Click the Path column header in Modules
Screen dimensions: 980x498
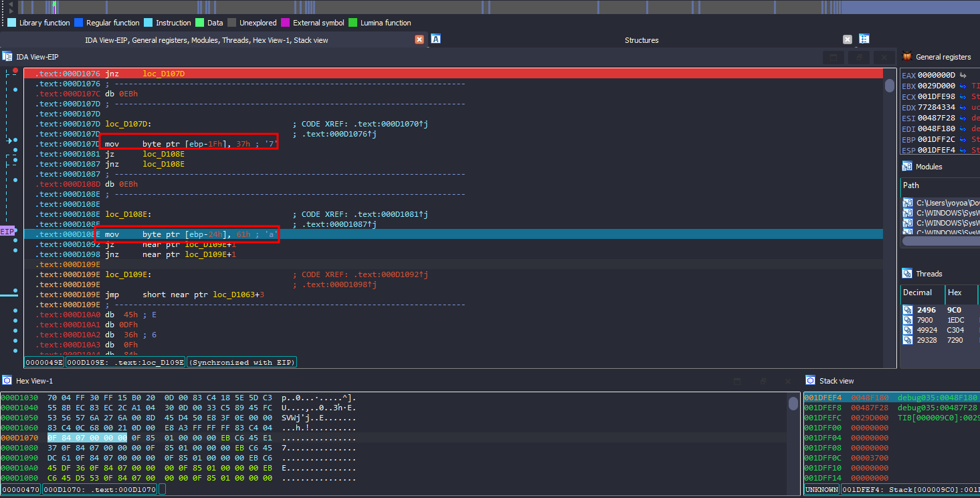(911, 185)
